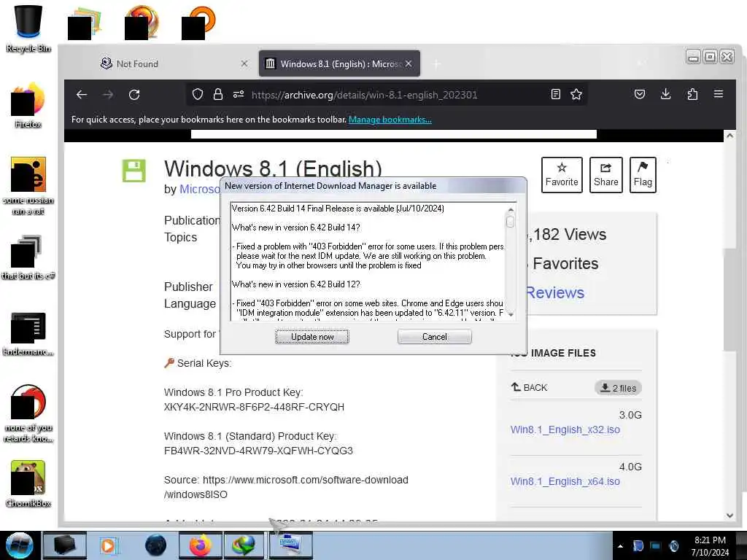Click Windows 8.1 Pro product key text
This screenshot has width=747, height=560.
(x=254, y=407)
